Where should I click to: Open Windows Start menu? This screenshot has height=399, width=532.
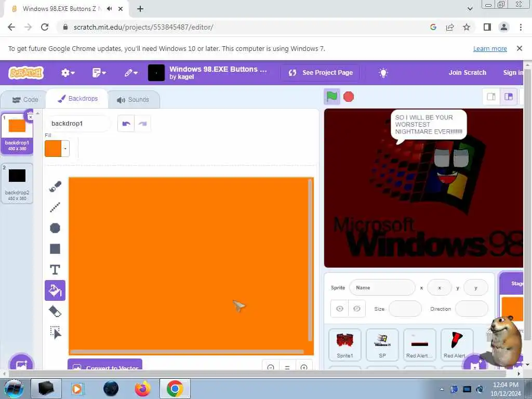pos(14,389)
